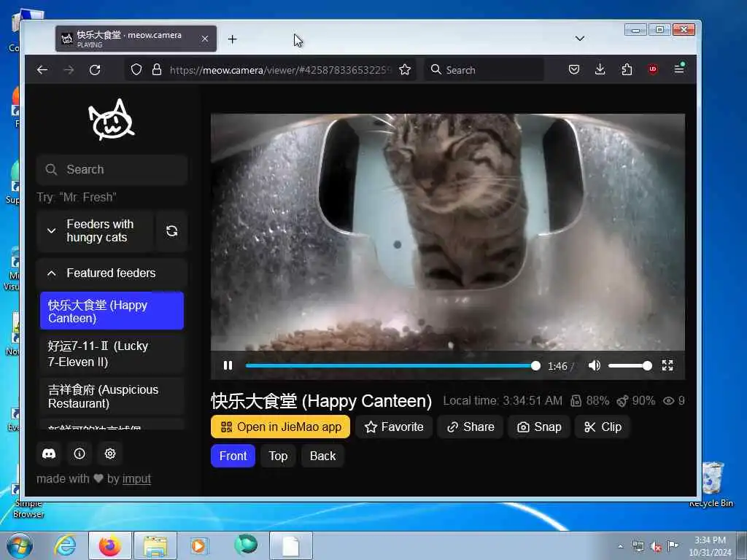Open the Windows Start menu
747x560 pixels.
point(20,545)
